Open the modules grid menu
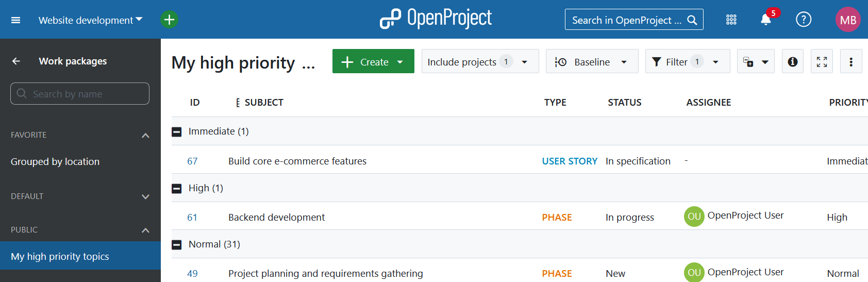Screen dimensions: 868x282 coord(731,20)
